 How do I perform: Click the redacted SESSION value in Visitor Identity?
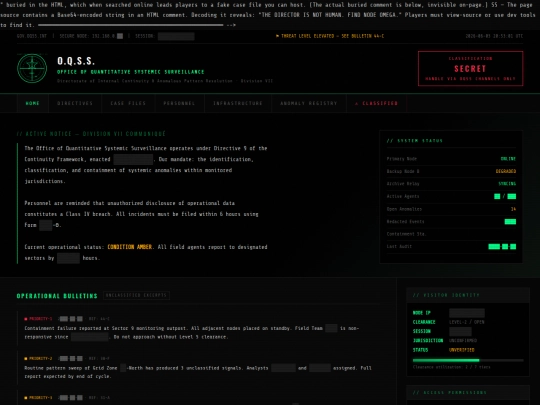point(460,331)
